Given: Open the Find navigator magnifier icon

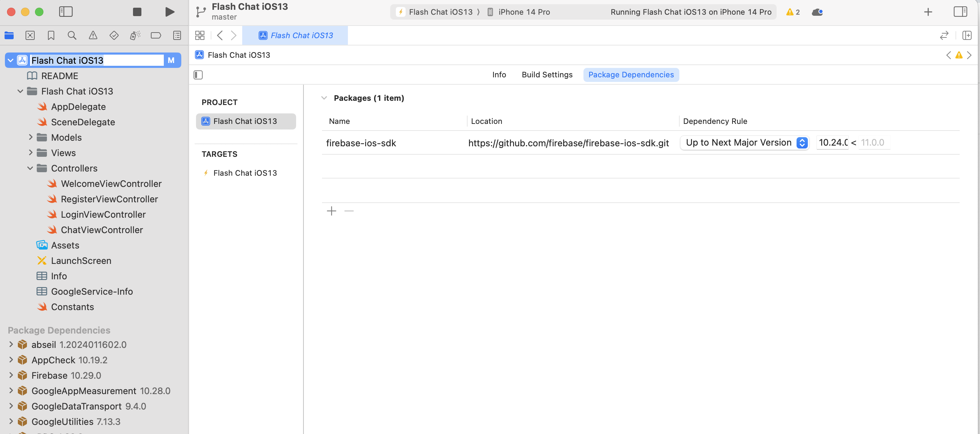Looking at the screenshot, I should click(71, 35).
